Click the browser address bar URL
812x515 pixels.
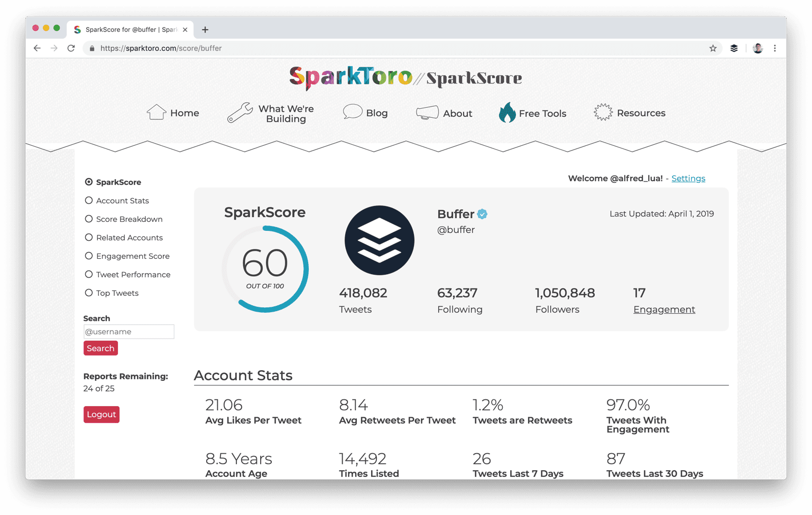(161, 48)
